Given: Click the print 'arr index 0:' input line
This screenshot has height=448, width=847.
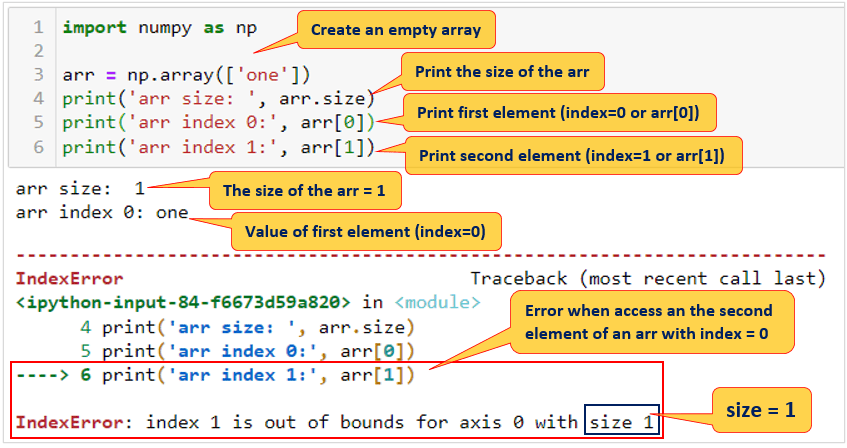Looking at the screenshot, I should tap(217, 123).
